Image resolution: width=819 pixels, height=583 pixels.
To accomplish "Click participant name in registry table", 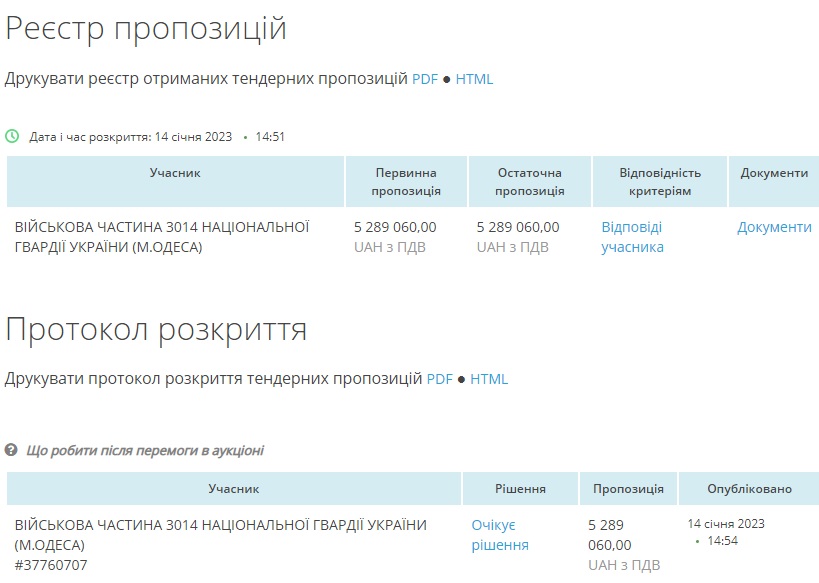I will pos(162,237).
